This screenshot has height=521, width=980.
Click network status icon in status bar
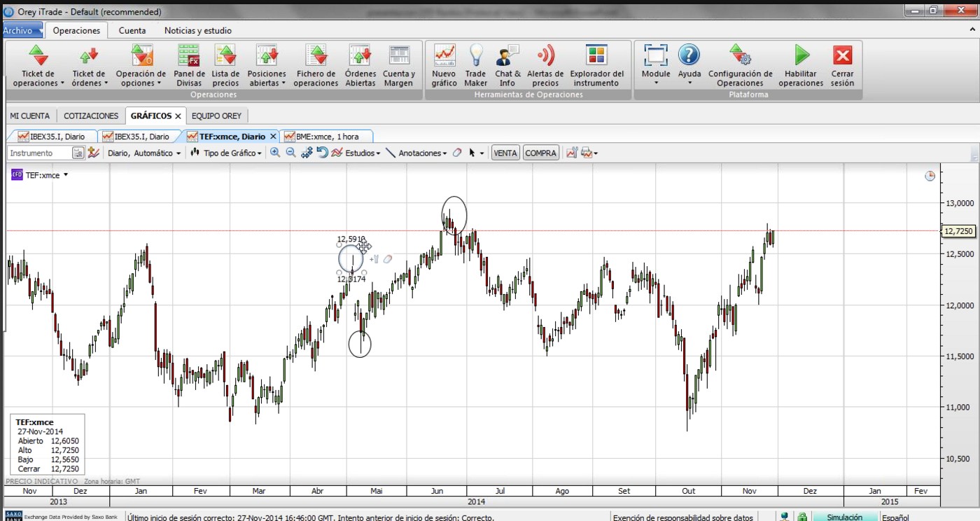pos(785,517)
